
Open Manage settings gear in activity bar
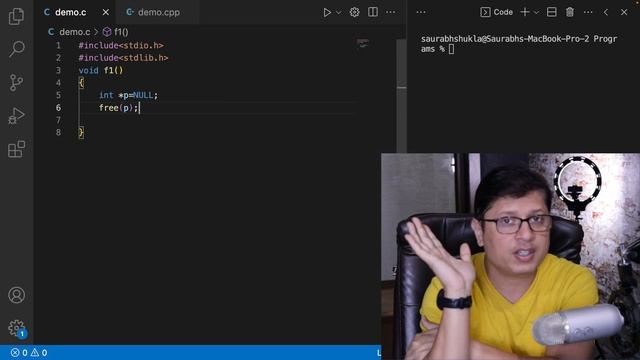[16, 328]
